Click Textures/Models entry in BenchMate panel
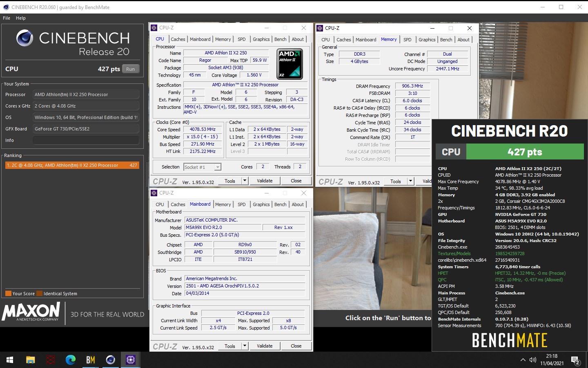The height and width of the screenshot is (368, 588). [481, 254]
